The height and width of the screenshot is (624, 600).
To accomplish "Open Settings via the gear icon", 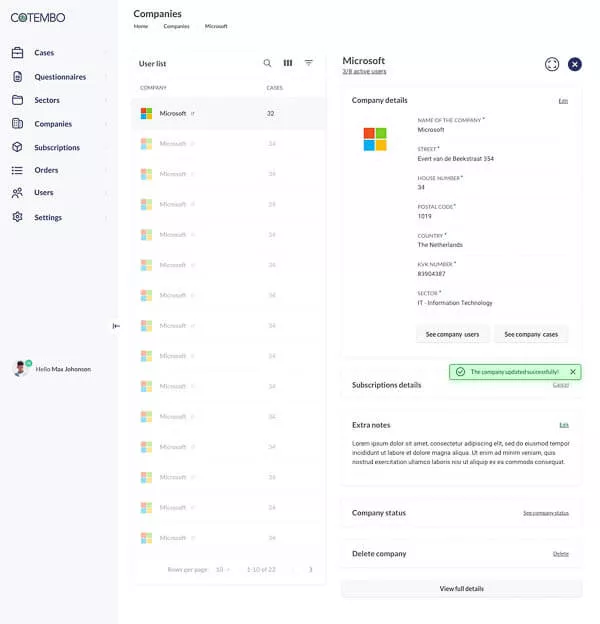I will pos(17,217).
